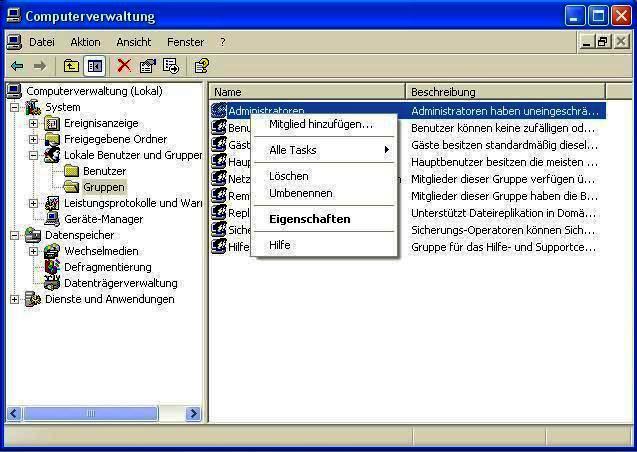Click the Wechselmedien tree icon
Screen dimensions: 637x452
point(52,251)
